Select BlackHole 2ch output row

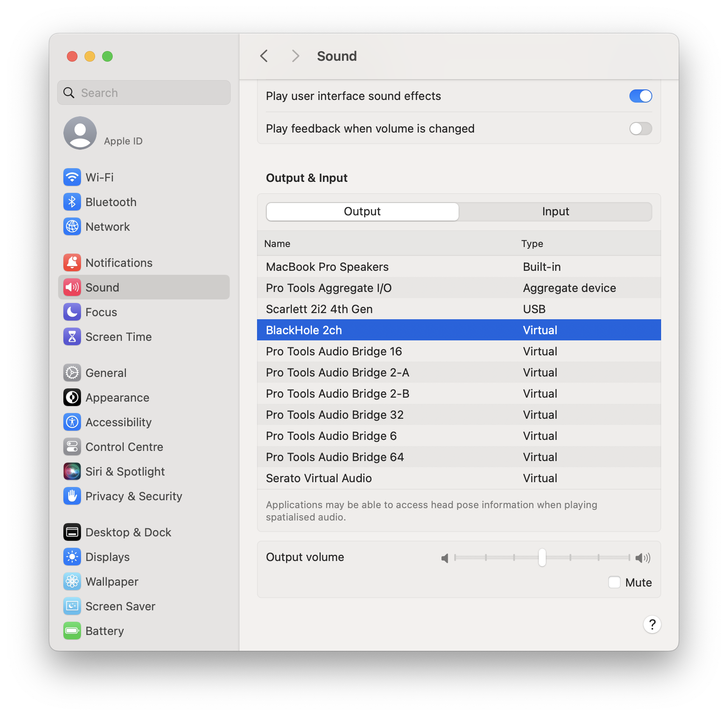click(459, 330)
